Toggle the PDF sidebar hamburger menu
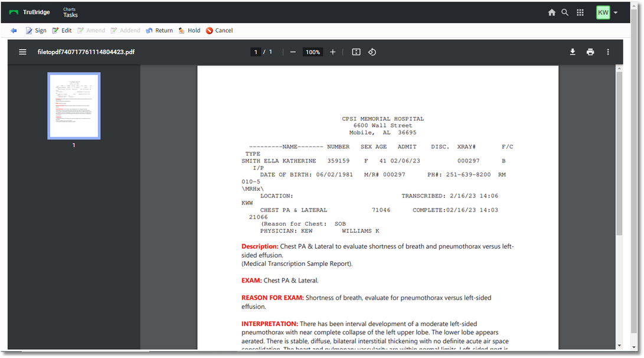This screenshot has width=644, height=358. point(22,52)
